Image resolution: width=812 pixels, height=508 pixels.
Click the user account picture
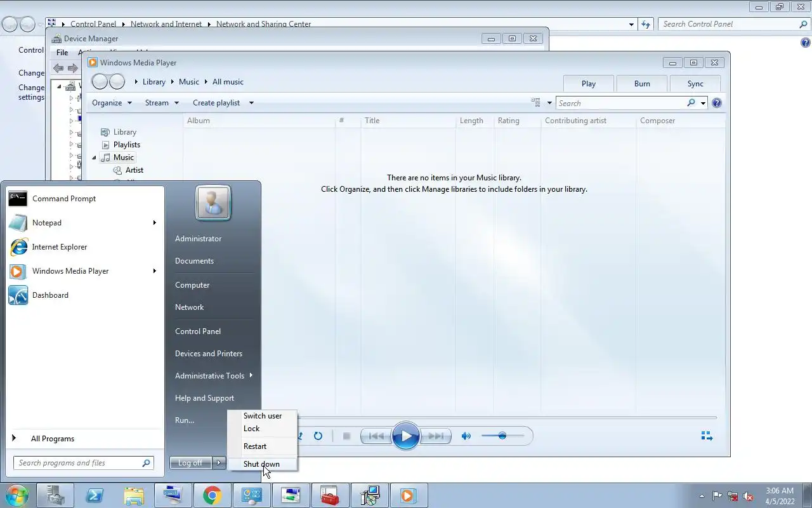pyautogui.click(x=213, y=203)
